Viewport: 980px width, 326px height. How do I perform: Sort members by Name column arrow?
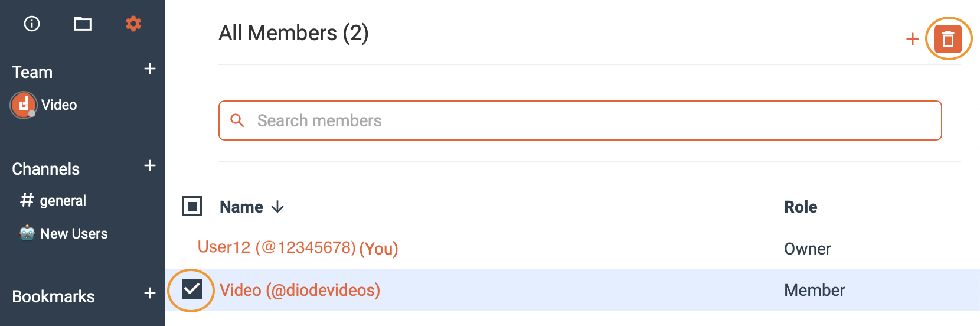coord(277,207)
